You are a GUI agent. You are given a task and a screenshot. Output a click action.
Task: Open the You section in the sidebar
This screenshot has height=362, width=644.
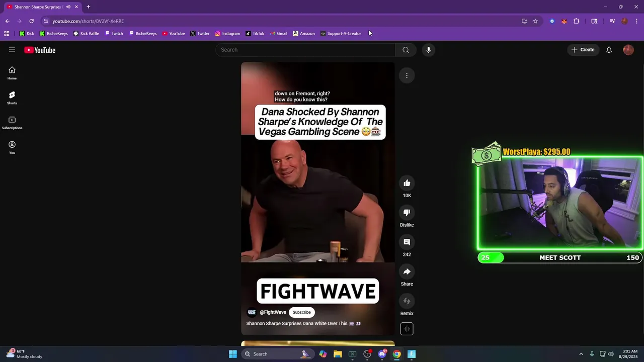tap(12, 147)
